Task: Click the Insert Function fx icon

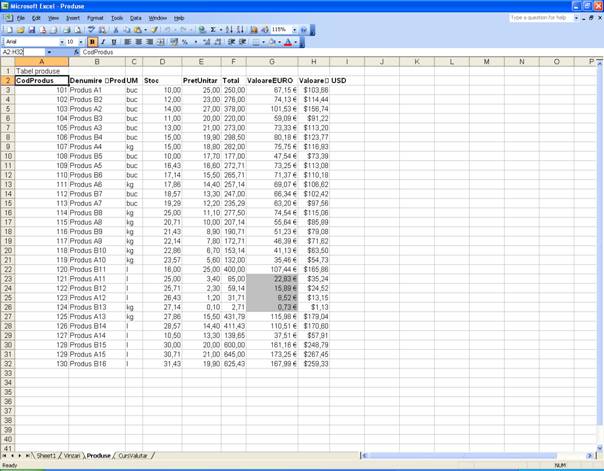Action: point(76,52)
